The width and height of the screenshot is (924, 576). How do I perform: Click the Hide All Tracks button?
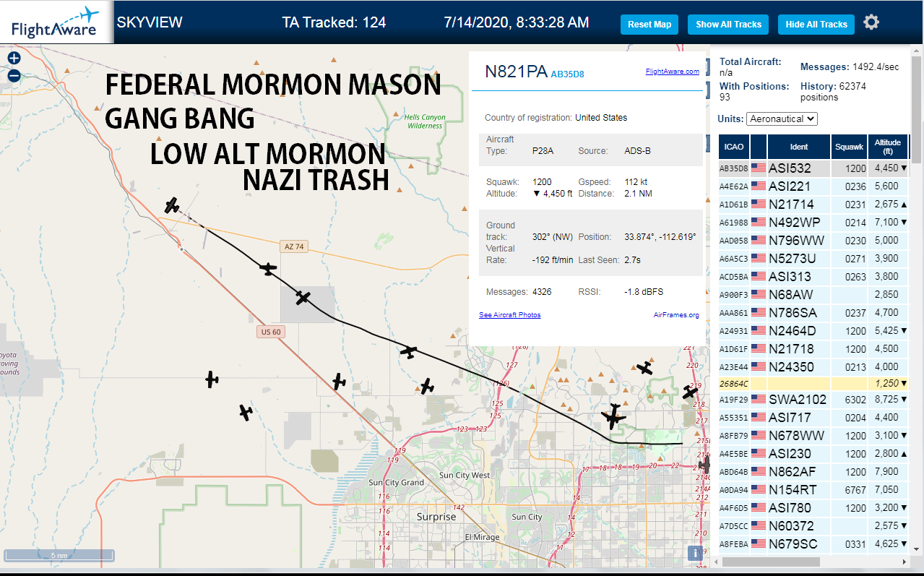816,25
